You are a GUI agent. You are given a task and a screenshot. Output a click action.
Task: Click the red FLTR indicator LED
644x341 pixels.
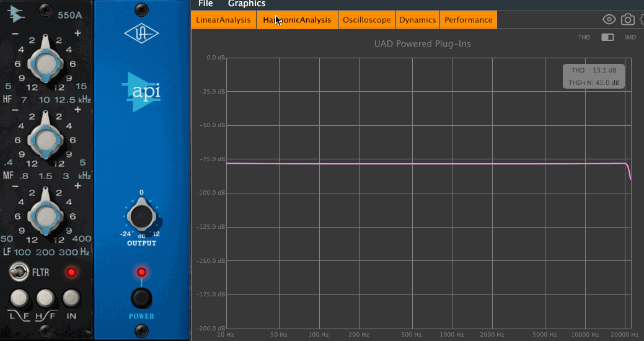[x=71, y=272]
